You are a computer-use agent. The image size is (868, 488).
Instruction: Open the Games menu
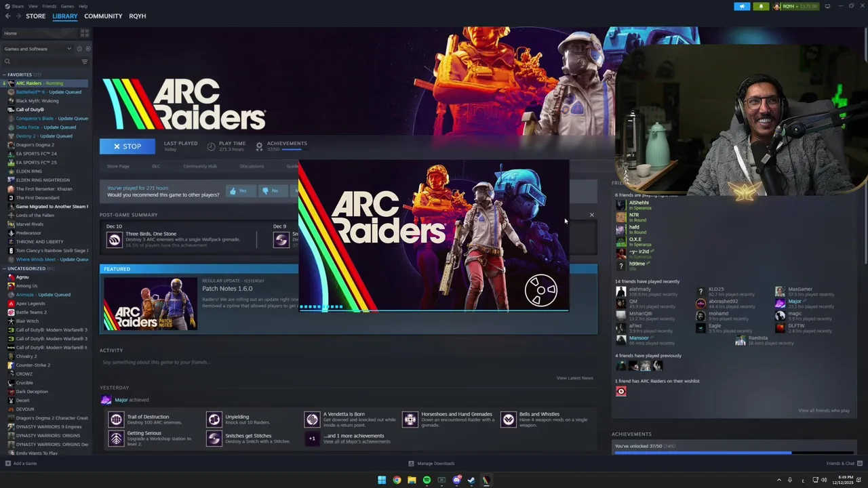67,6
